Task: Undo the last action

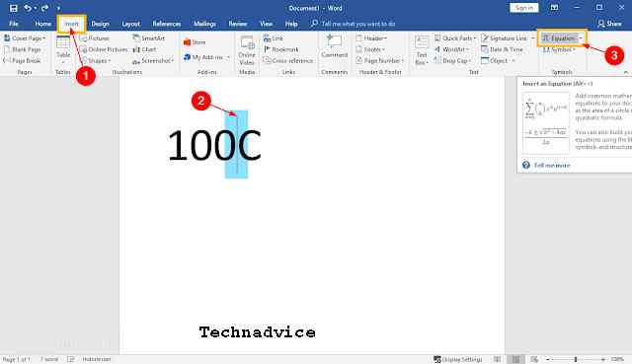Action: (x=28, y=8)
